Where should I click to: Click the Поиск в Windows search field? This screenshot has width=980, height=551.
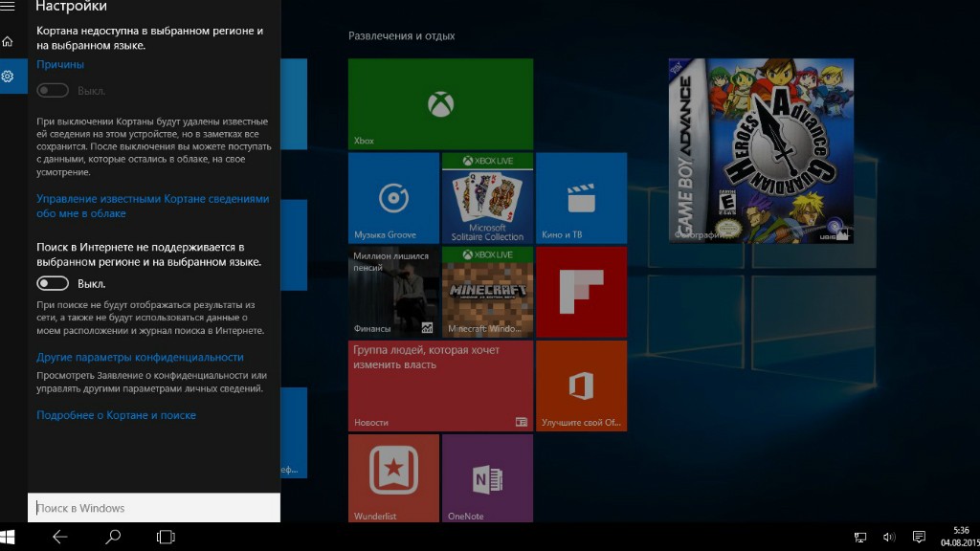(x=154, y=508)
